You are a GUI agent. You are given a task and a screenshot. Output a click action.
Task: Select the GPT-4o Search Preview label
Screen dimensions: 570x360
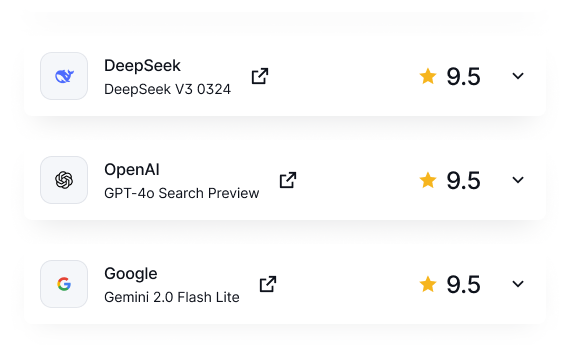[x=181, y=193]
